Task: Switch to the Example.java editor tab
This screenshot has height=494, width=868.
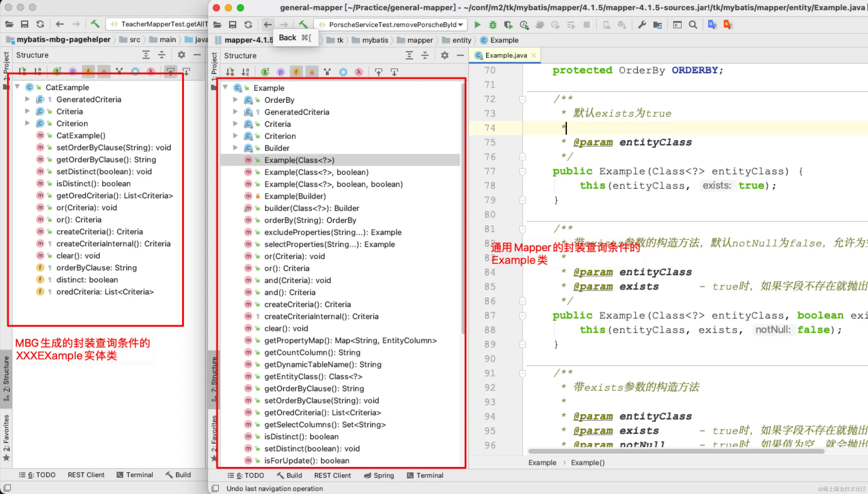Action: click(506, 55)
